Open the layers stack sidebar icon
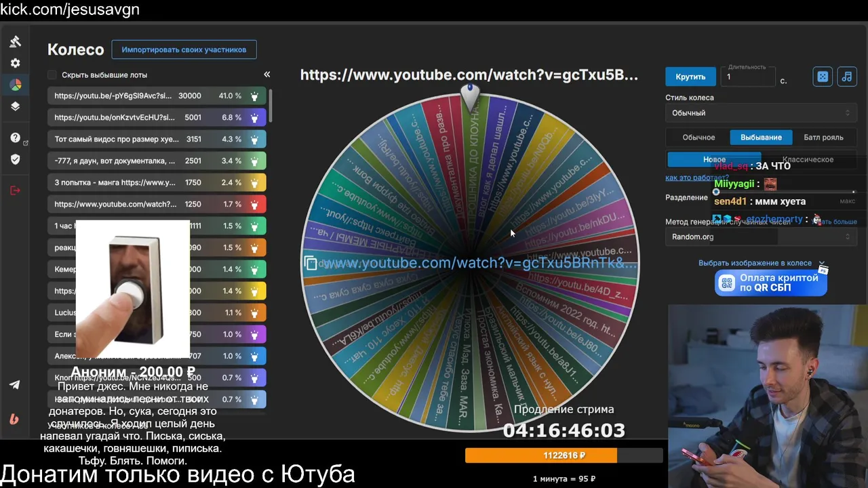The image size is (868, 488). pyautogui.click(x=15, y=106)
